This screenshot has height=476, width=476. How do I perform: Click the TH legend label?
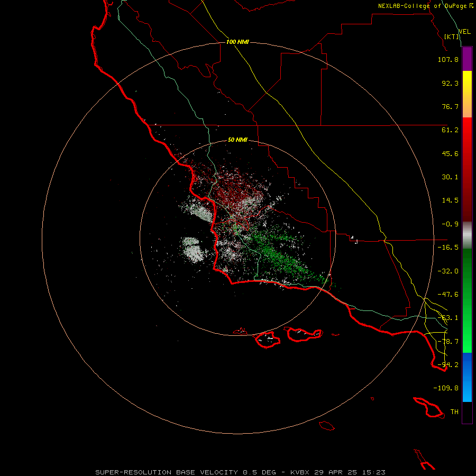(x=454, y=412)
